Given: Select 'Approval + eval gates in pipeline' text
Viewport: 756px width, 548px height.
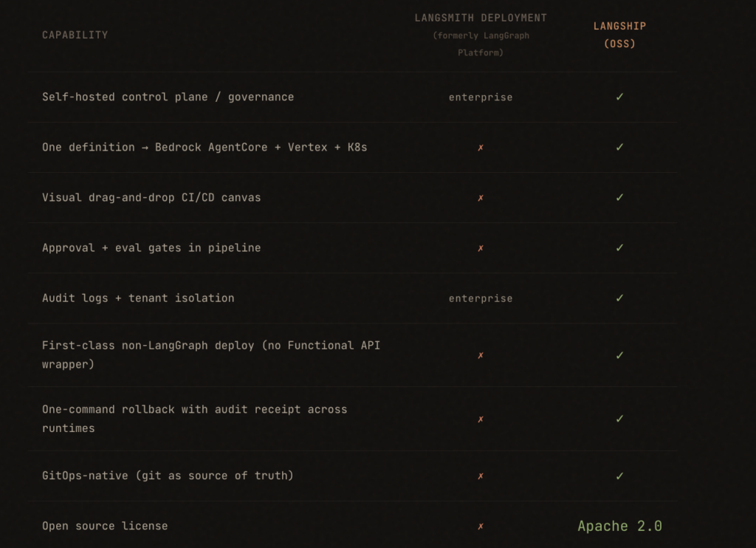Looking at the screenshot, I should pyautogui.click(x=151, y=247).
